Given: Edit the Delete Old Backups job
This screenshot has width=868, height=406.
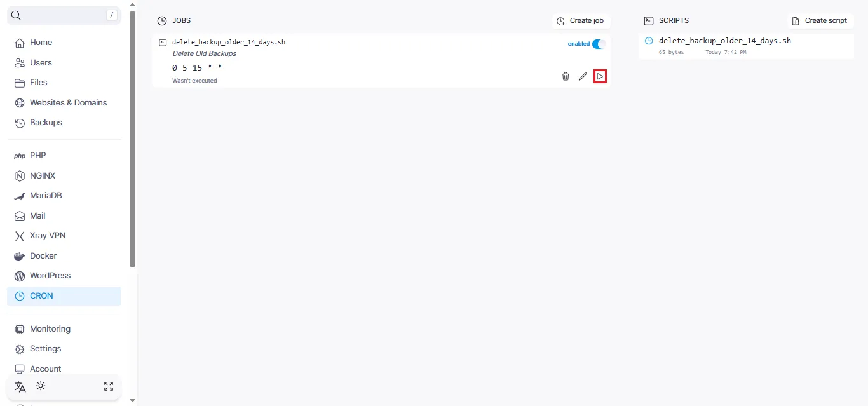Looking at the screenshot, I should pyautogui.click(x=583, y=76).
